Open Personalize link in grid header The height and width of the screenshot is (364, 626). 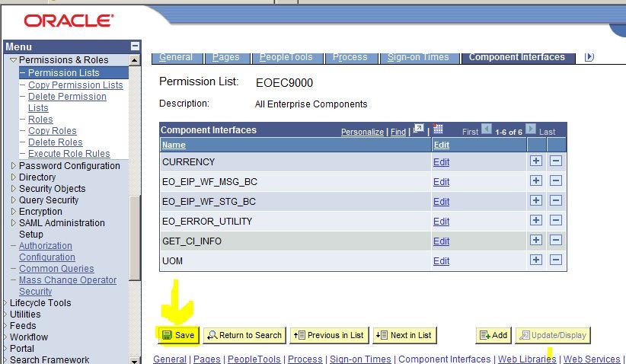(362, 132)
